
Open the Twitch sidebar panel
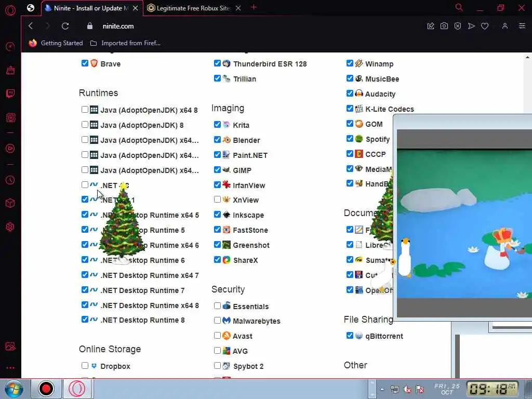10,94
